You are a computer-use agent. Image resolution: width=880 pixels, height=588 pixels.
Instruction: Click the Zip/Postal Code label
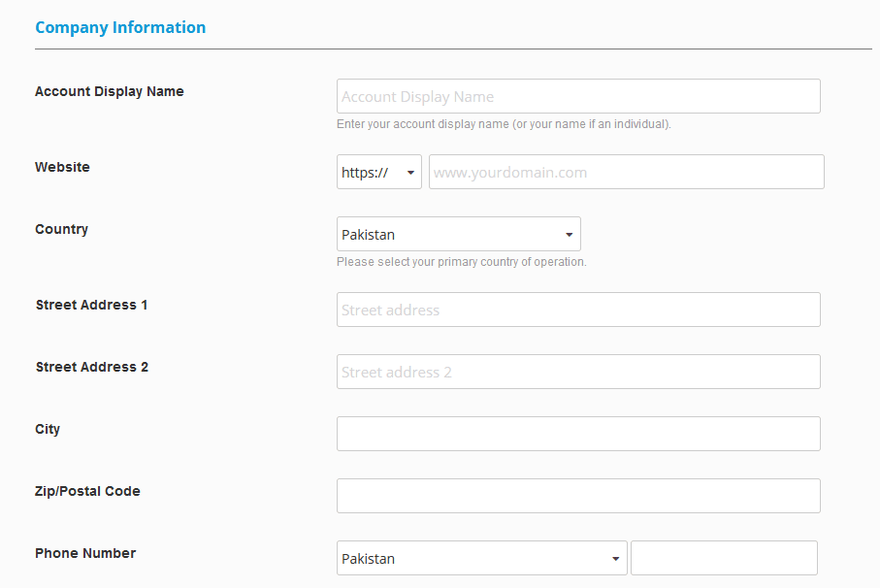[x=87, y=492]
